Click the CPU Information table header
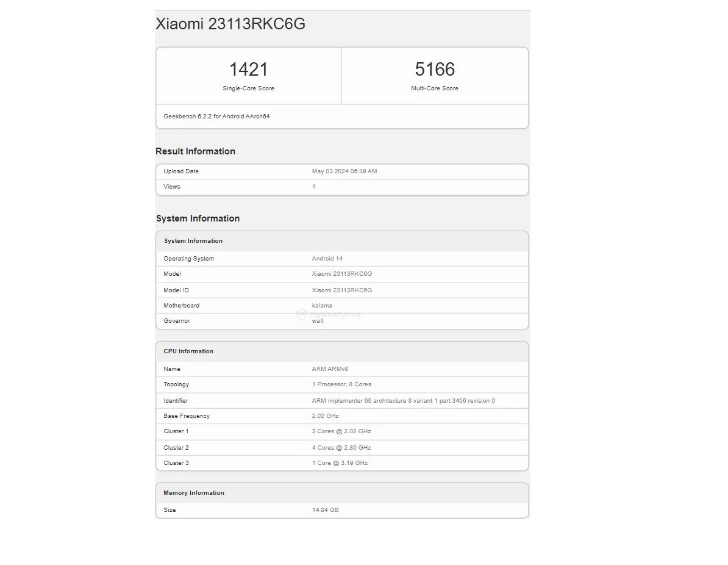Viewport: 728px width, 565px height. [188, 351]
